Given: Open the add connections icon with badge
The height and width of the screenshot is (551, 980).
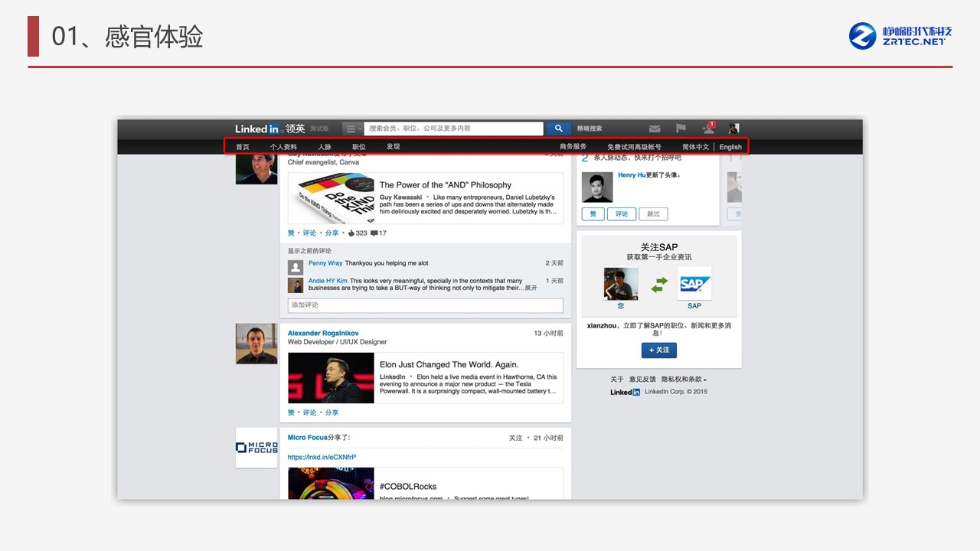Looking at the screenshot, I should coord(708,129).
